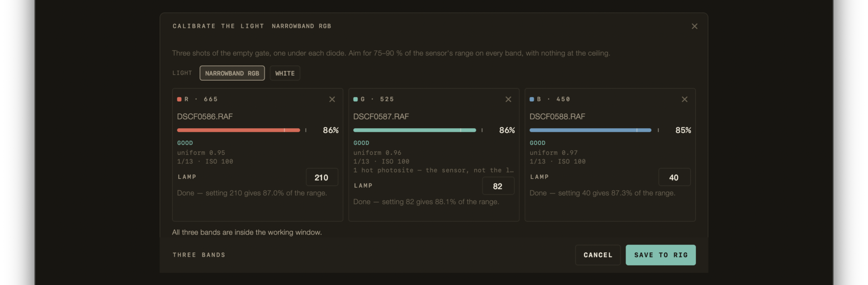Click the red 86% exposure bar
The height and width of the screenshot is (285, 868).
coord(242,130)
